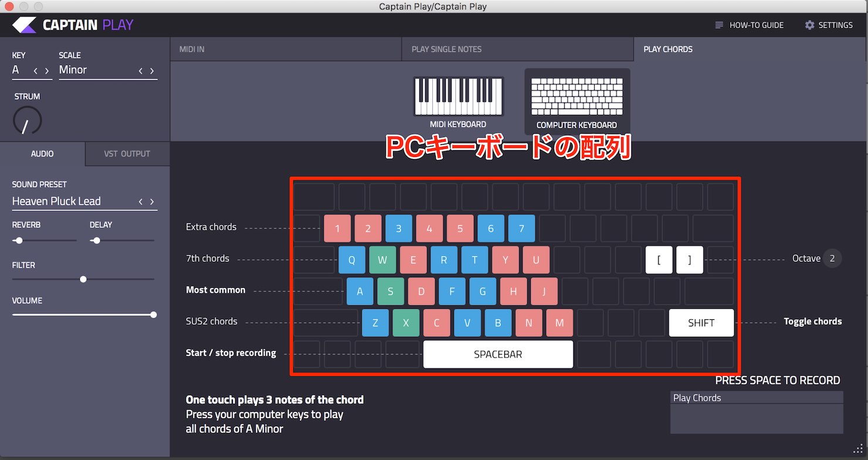Click the 2 extra chord key
Image resolution: width=868 pixels, height=460 pixels.
point(368,229)
